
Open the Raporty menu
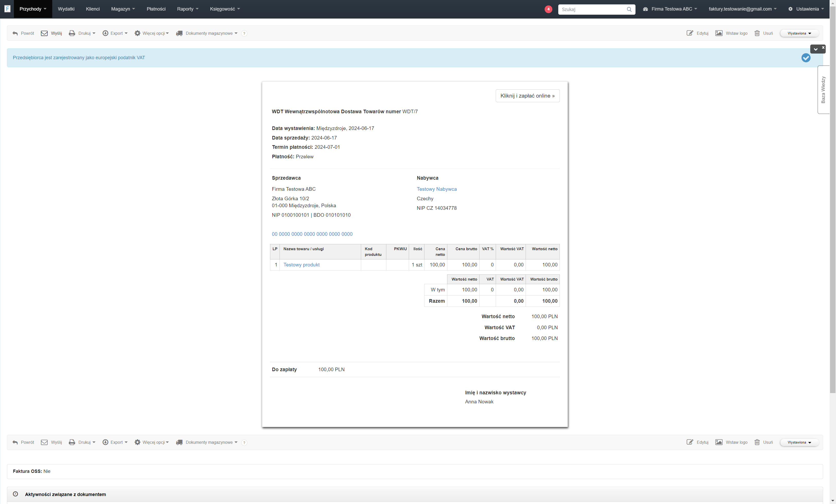pyautogui.click(x=188, y=9)
